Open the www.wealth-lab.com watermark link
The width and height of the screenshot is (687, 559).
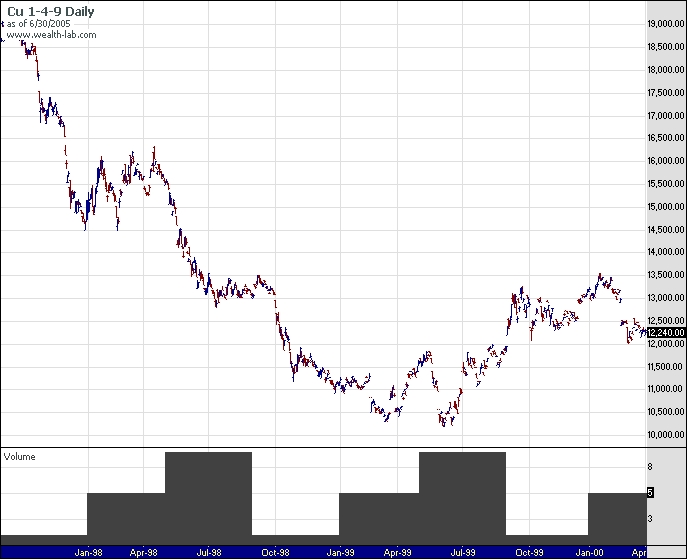point(51,35)
